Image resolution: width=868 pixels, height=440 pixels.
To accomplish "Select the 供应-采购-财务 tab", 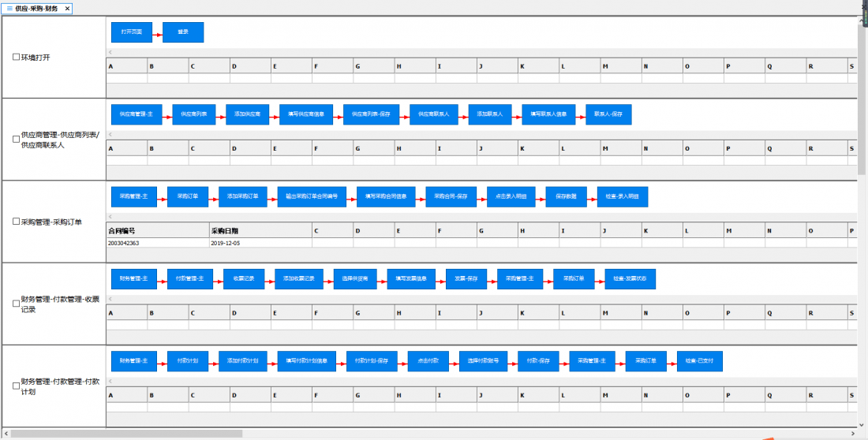I will pyautogui.click(x=36, y=9).
